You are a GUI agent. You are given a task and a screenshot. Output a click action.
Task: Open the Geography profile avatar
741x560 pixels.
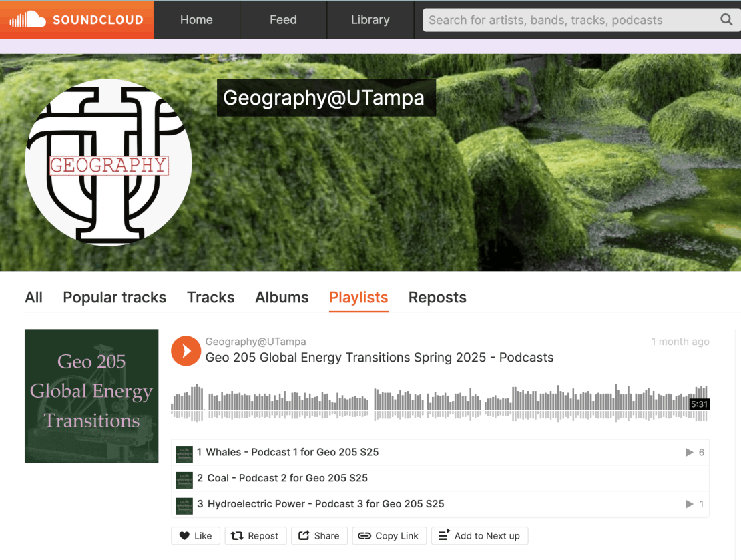click(x=108, y=163)
